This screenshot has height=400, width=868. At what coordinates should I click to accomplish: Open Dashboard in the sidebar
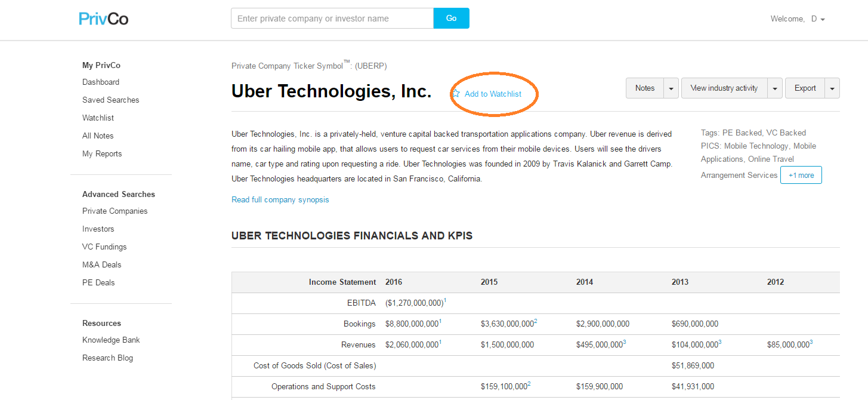(101, 82)
